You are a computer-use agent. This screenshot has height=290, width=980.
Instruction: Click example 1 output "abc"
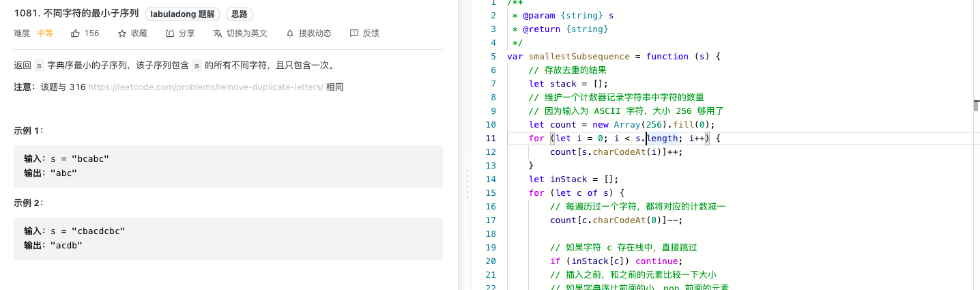coord(63,173)
